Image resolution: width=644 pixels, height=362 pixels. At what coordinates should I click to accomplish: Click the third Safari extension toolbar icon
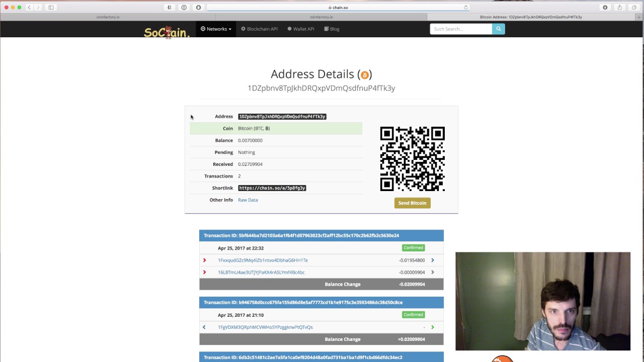tap(198, 8)
